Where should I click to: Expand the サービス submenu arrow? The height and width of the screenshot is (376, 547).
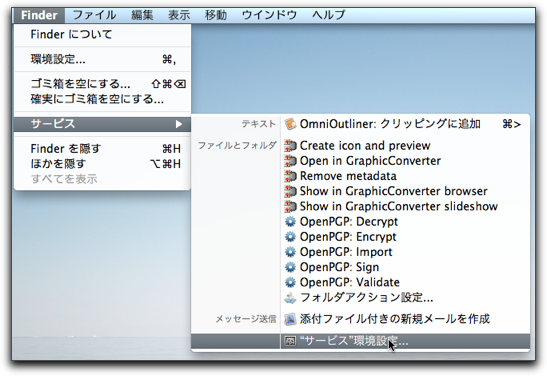[179, 124]
